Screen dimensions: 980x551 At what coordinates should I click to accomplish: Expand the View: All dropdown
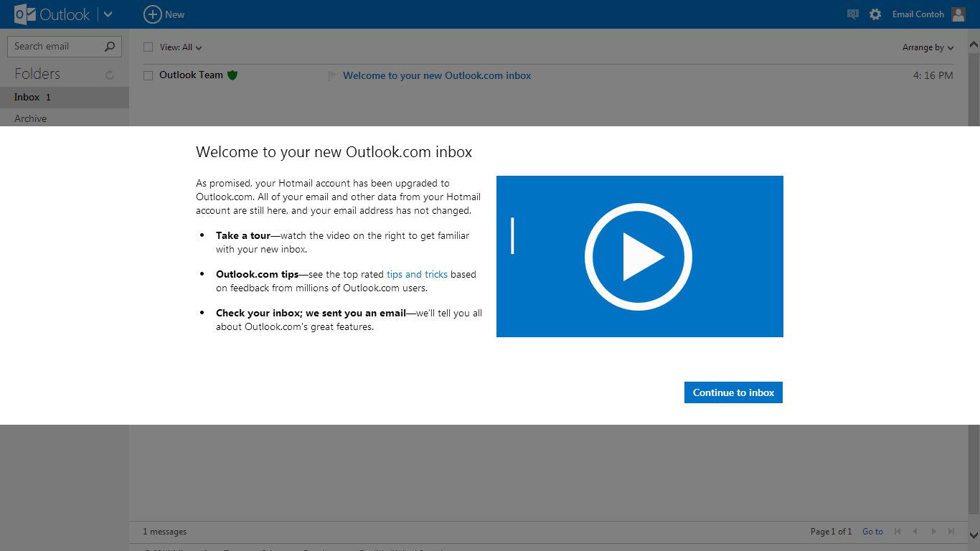coord(181,47)
